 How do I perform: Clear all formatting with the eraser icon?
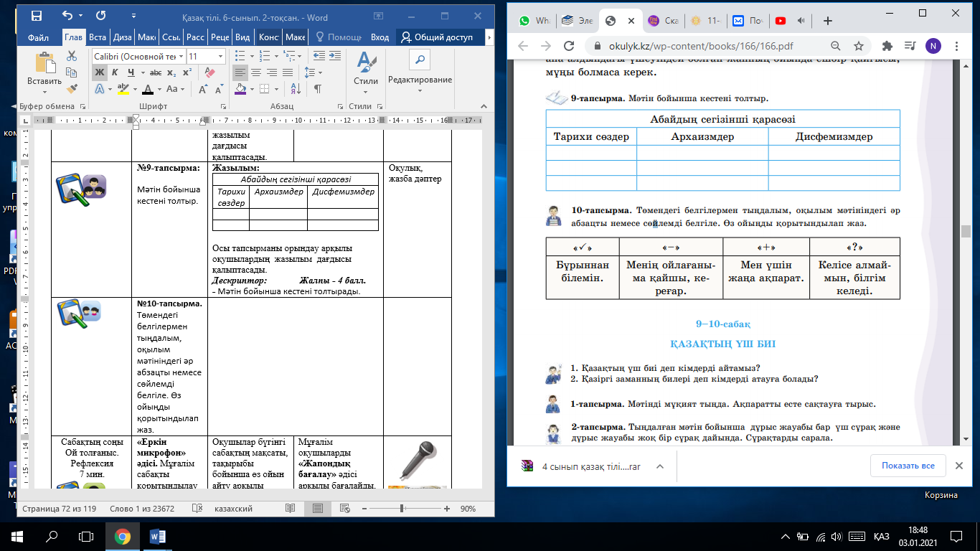pyautogui.click(x=209, y=73)
